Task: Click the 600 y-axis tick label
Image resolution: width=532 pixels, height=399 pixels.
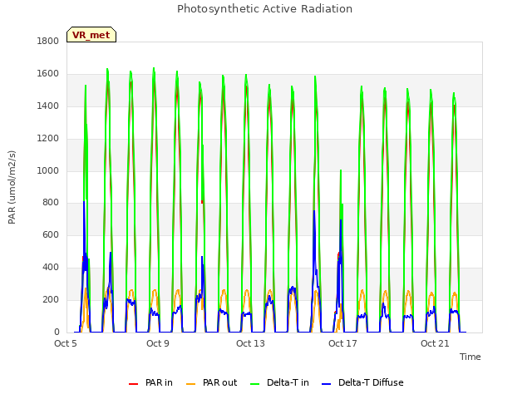Action: coord(51,234)
